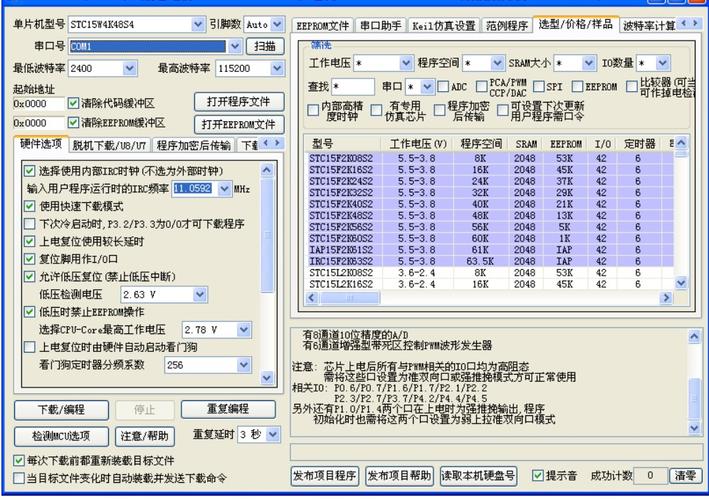Open the 工作电压 filter dropdown
The image size is (709, 500).
click(406, 63)
